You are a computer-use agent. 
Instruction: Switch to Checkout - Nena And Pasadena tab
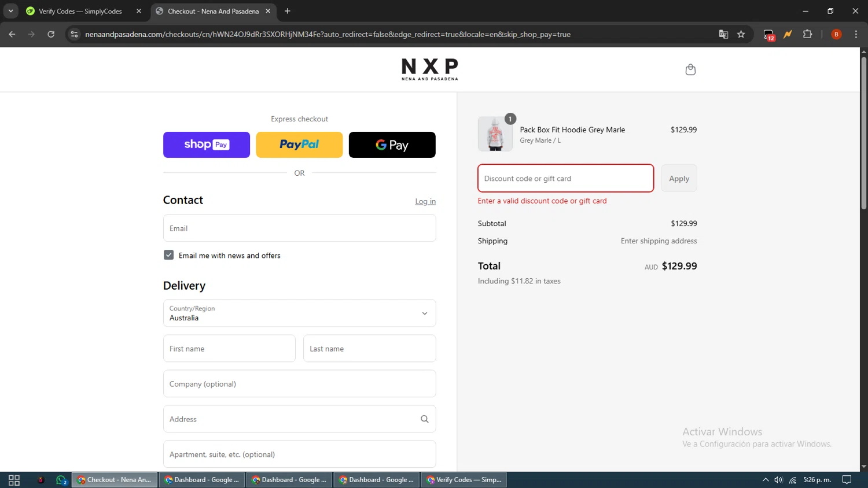pyautogui.click(x=213, y=11)
